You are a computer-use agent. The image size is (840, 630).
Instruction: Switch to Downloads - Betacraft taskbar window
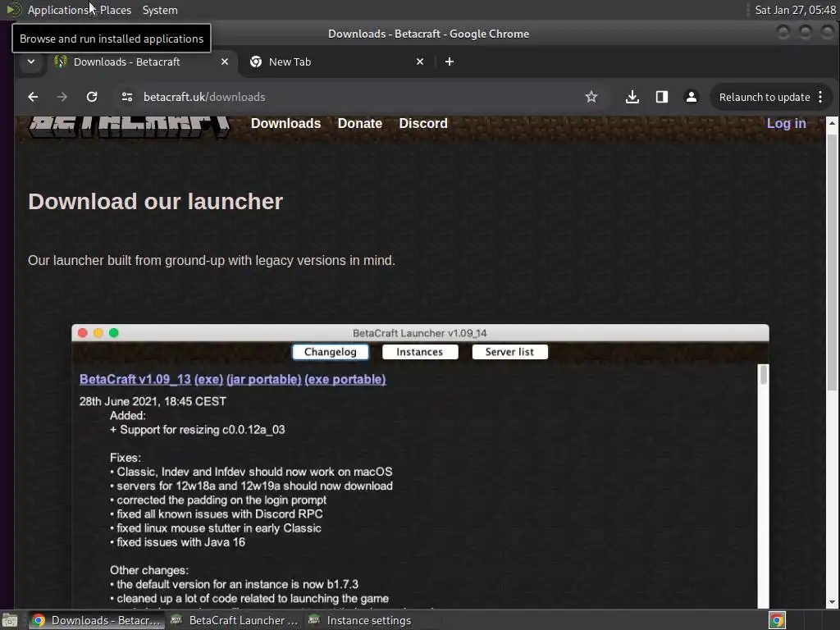point(96,620)
